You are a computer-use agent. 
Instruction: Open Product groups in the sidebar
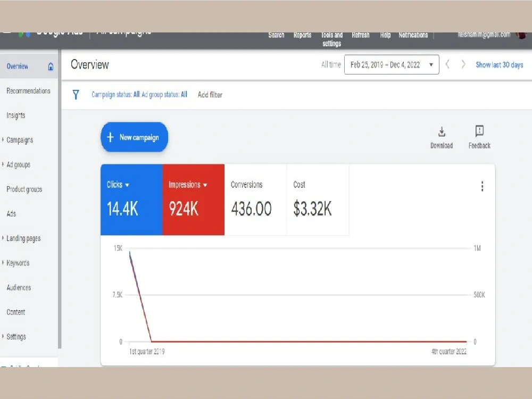(24, 189)
